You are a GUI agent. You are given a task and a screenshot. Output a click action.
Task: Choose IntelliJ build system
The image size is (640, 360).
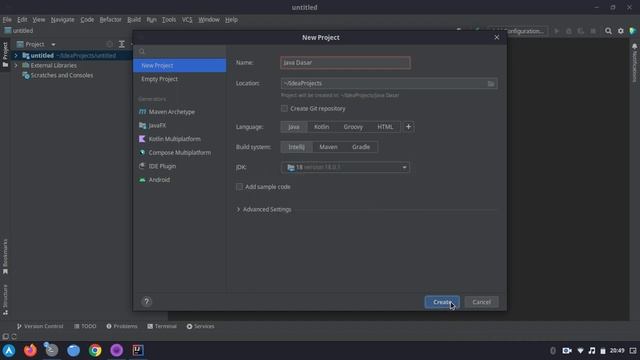click(297, 147)
